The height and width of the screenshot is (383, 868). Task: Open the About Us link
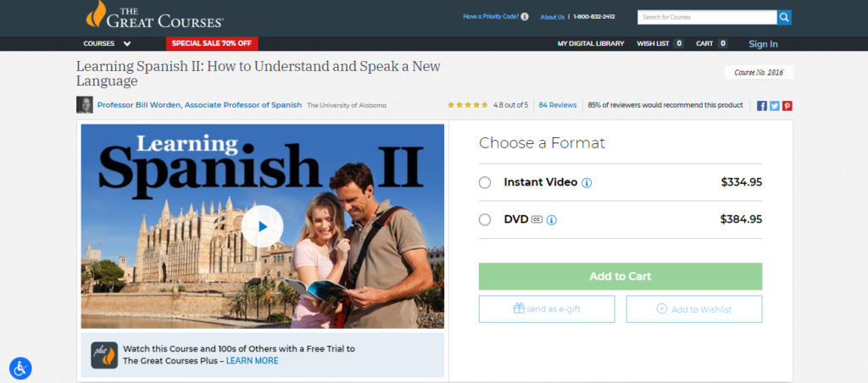(553, 17)
